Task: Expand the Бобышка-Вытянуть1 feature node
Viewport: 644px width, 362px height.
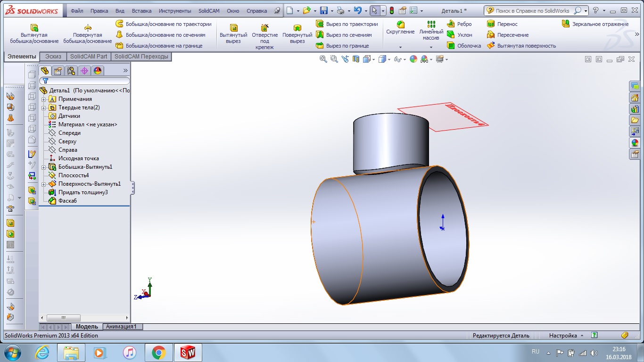Action: point(44,167)
